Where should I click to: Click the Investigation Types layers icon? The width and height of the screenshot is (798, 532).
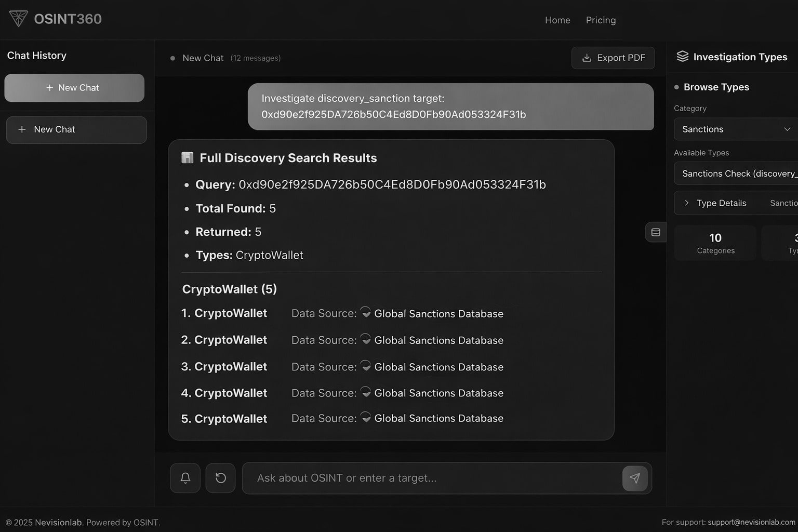click(x=682, y=57)
